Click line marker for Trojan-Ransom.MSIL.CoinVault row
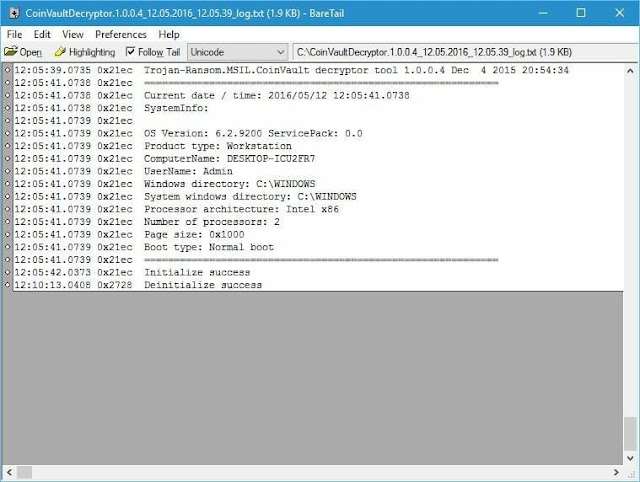Viewport: 640px width, 482px height. (x=7, y=70)
